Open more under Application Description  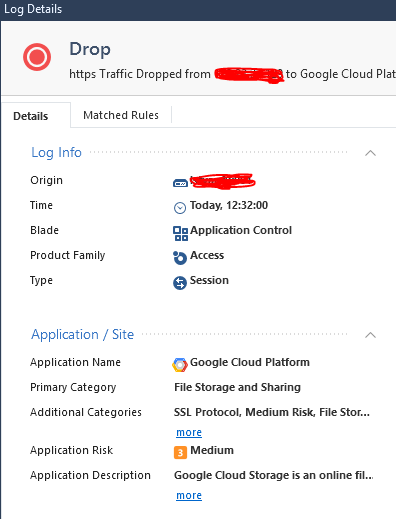tap(189, 496)
